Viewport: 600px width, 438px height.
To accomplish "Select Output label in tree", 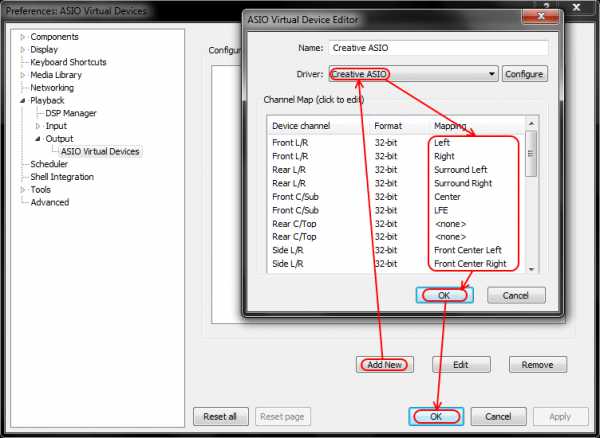I will click(x=59, y=139).
